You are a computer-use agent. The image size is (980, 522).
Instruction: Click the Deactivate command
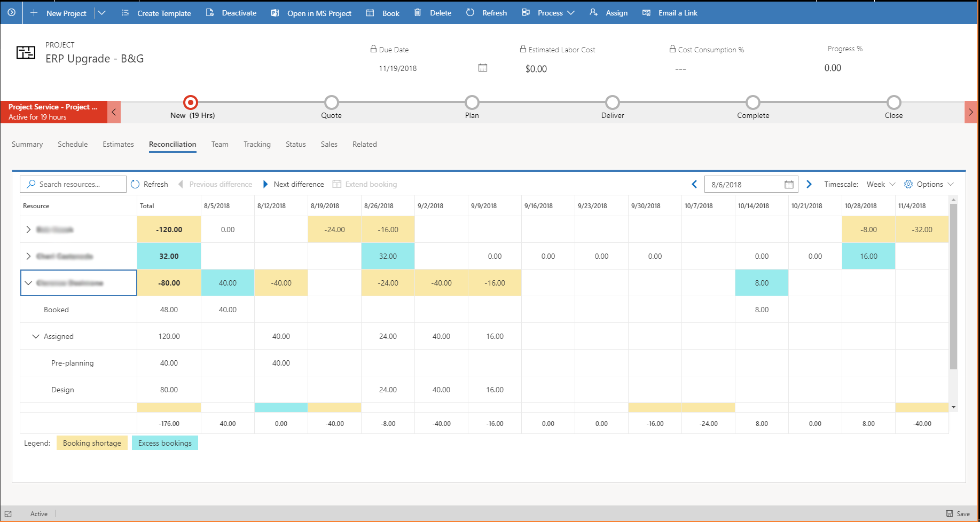[231, 13]
